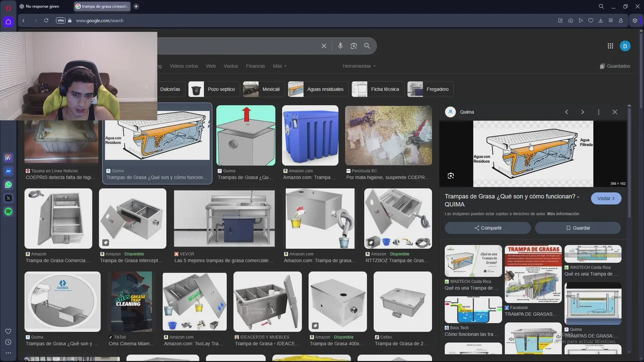Open the blue Amazon.com cooler-like trap thumbnail
This screenshot has height=362, width=644.
(x=310, y=135)
